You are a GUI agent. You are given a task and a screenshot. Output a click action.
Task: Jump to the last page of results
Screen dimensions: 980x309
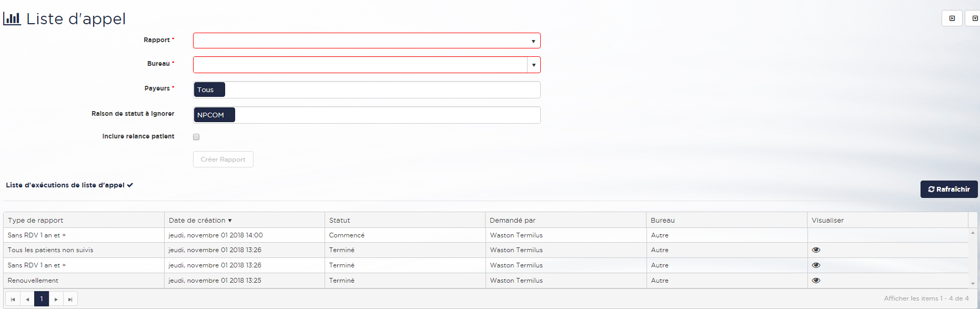pyautogui.click(x=70, y=299)
